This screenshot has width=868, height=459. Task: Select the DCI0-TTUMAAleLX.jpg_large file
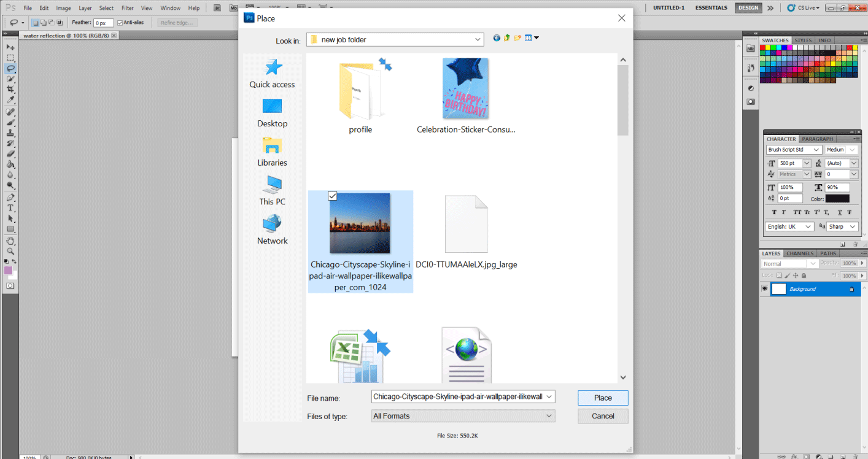point(466,233)
